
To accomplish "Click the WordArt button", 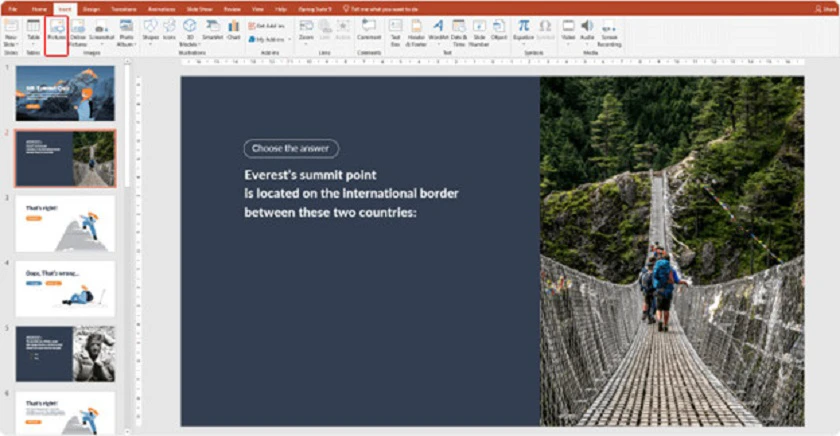I will [x=438, y=31].
